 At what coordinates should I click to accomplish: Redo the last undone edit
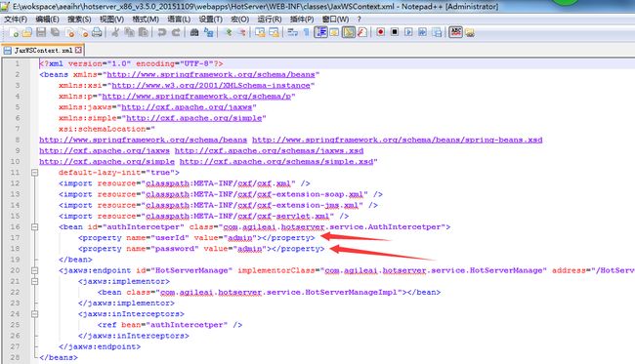pos(176,32)
